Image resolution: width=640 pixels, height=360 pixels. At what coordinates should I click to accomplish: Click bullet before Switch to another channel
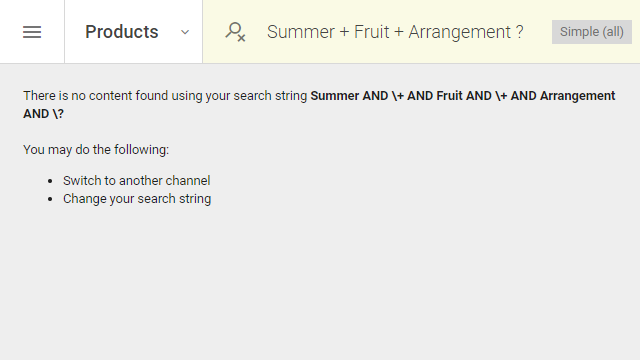coord(50,181)
